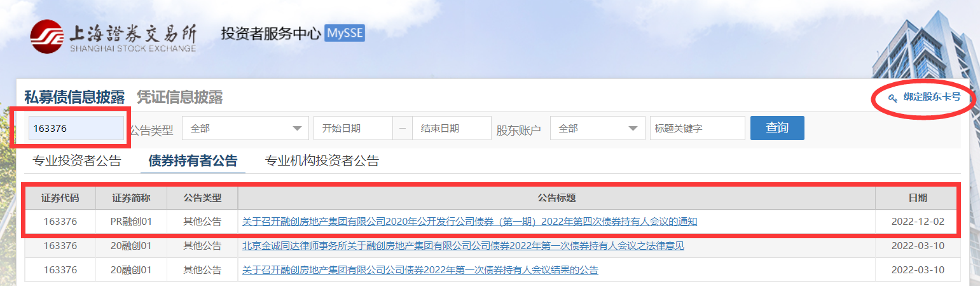Expand the 公告类型 dropdown

pos(245,128)
